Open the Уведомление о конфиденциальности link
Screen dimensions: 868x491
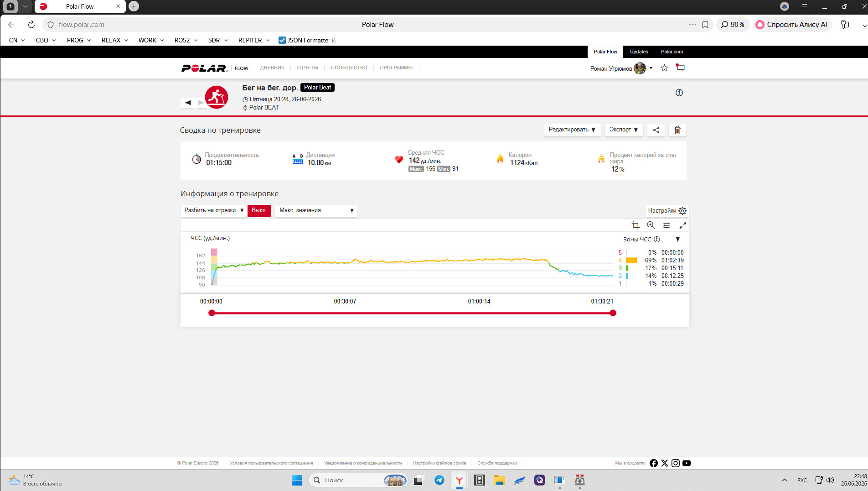tap(363, 463)
